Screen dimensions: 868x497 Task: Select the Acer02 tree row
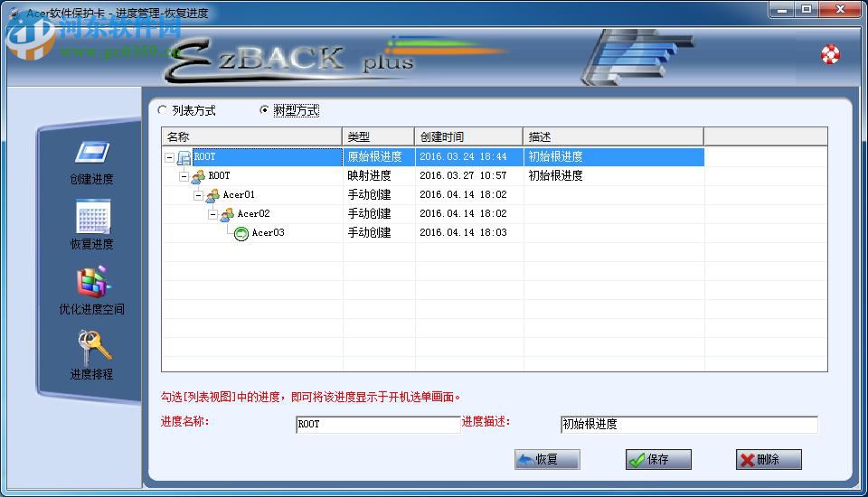(x=495, y=213)
